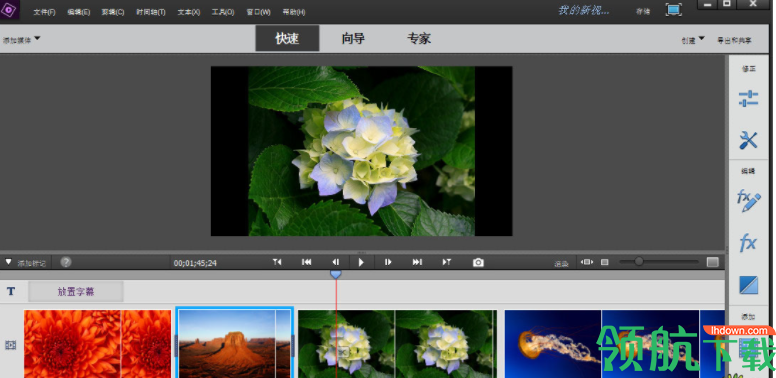Click the zoom out timeline icon

[x=604, y=262]
